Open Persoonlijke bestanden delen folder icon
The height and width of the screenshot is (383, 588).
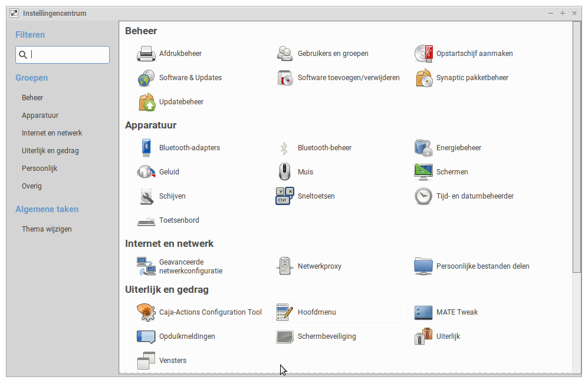[x=423, y=266]
